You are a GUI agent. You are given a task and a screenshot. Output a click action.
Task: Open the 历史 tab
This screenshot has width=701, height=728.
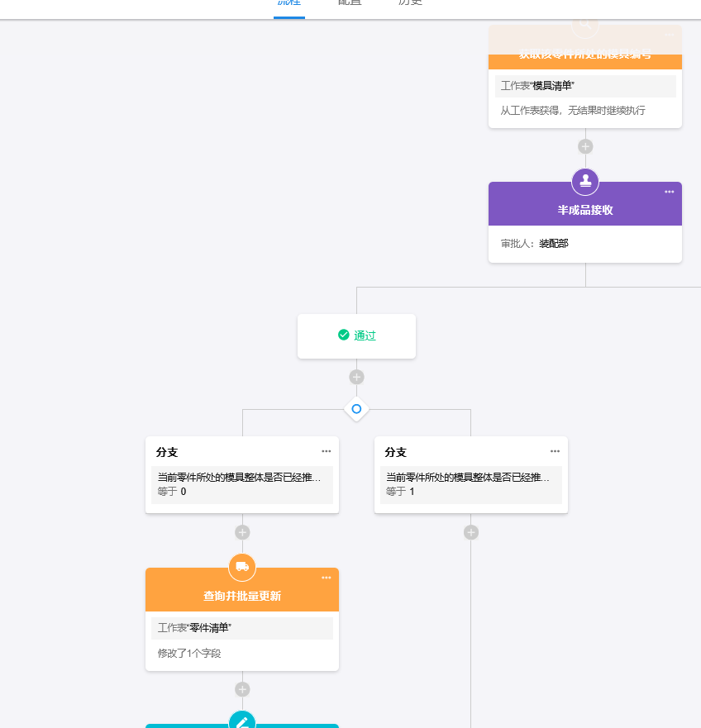pos(410,2)
